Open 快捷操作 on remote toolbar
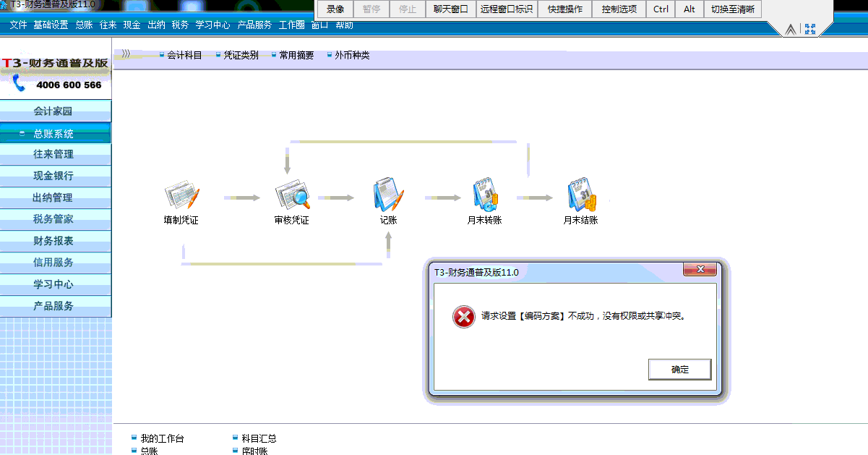Image resolution: width=868 pixels, height=455 pixels. click(x=565, y=9)
